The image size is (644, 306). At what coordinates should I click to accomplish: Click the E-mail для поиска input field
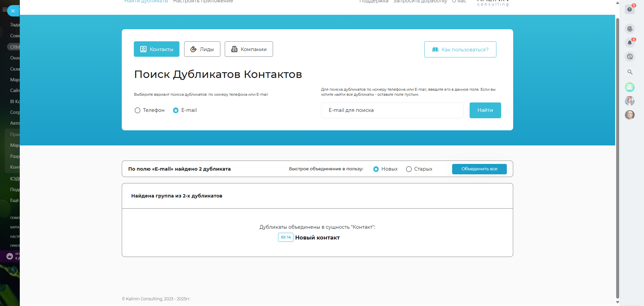(x=392, y=111)
